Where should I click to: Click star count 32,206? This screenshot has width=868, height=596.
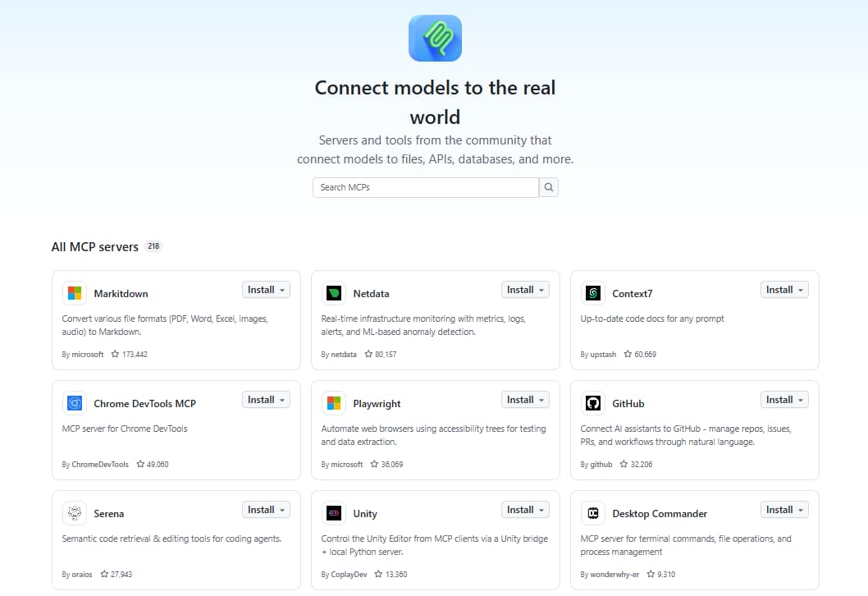point(642,465)
